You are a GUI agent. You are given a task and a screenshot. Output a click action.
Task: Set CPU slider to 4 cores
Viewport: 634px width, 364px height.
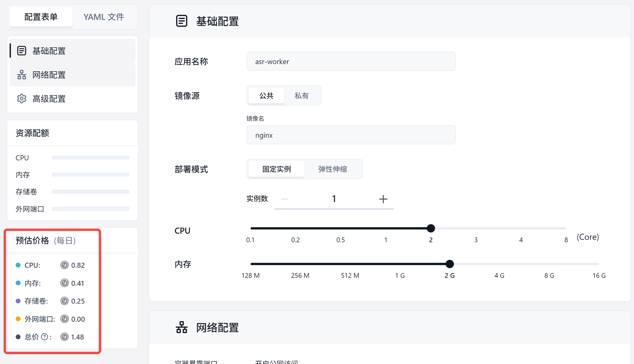tap(521, 228)
